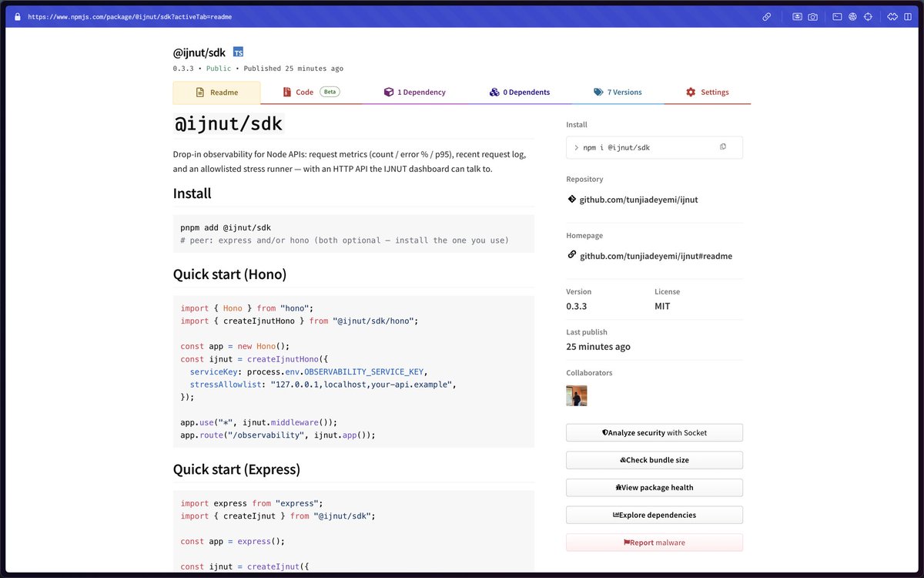Click the Versions tags icon

(598, 92)
